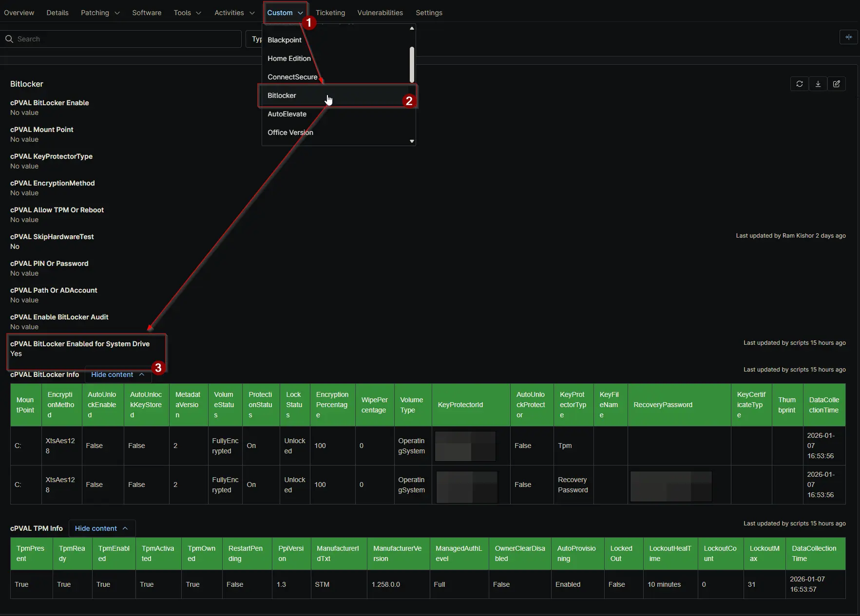Expand the Activities dropdown tab
The image size is (860, 616).
click(234, 13)
